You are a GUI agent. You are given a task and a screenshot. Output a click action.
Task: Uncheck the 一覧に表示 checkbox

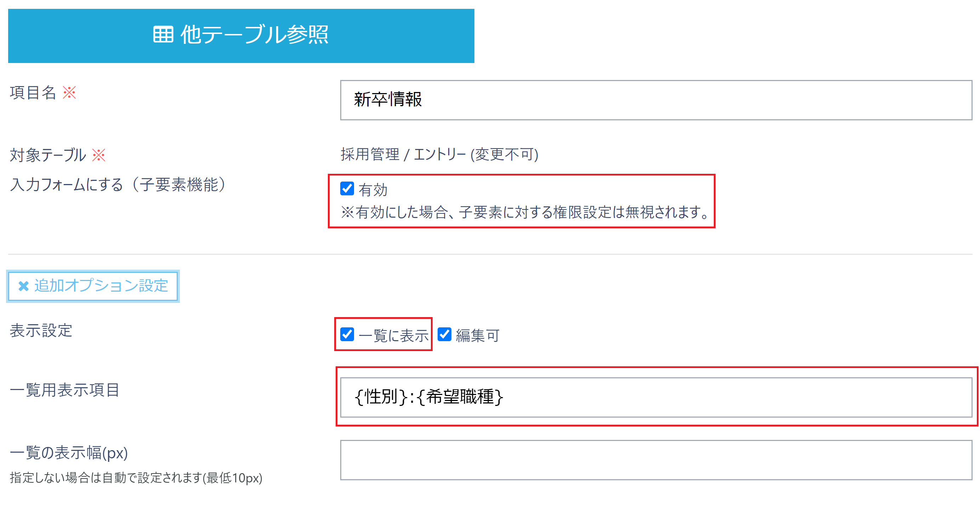pos(347,334)
